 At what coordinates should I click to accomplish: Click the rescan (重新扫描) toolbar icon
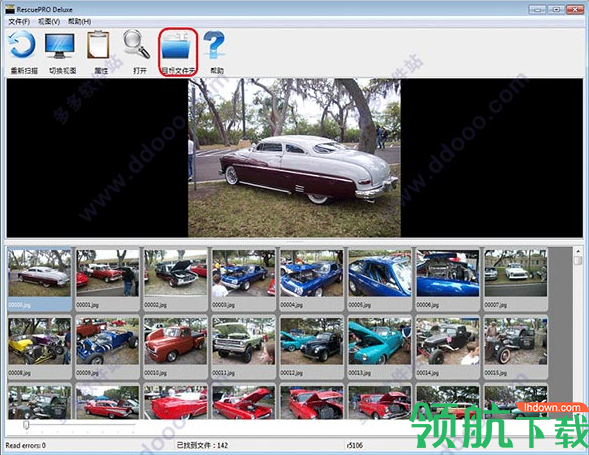23,45
